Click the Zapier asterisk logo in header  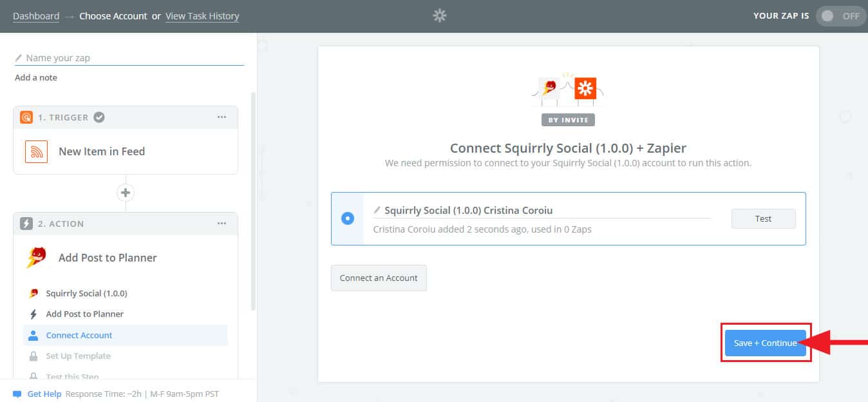click(x=440, y=15)
